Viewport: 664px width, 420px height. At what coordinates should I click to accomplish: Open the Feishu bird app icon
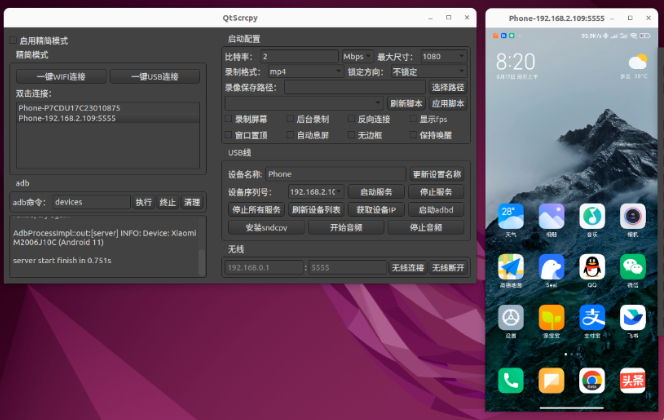pos(633,318)
